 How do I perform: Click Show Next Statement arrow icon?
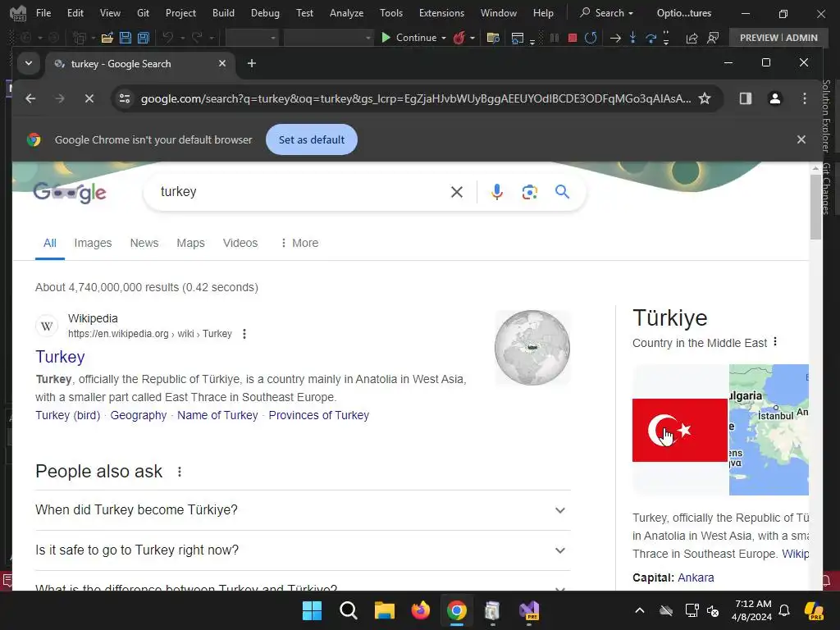(615, 38)
